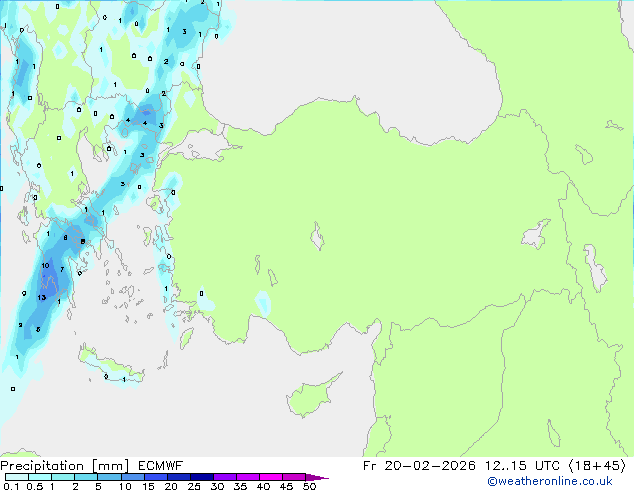Click the above-50 arrow tip of the legend
This screenshot has height=490, width=634.
pos(317,477)
